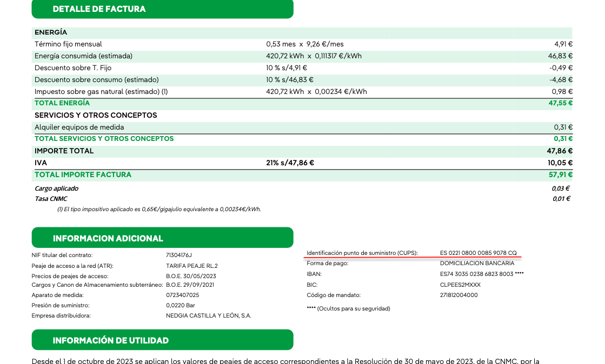Select the Empresa distribuidora label

(61, 316)
